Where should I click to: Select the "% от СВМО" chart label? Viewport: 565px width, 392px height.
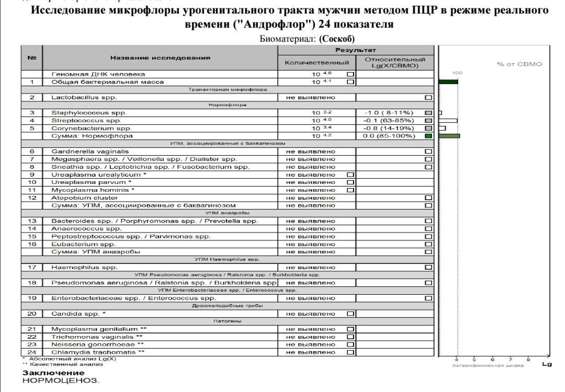point(519,64)
